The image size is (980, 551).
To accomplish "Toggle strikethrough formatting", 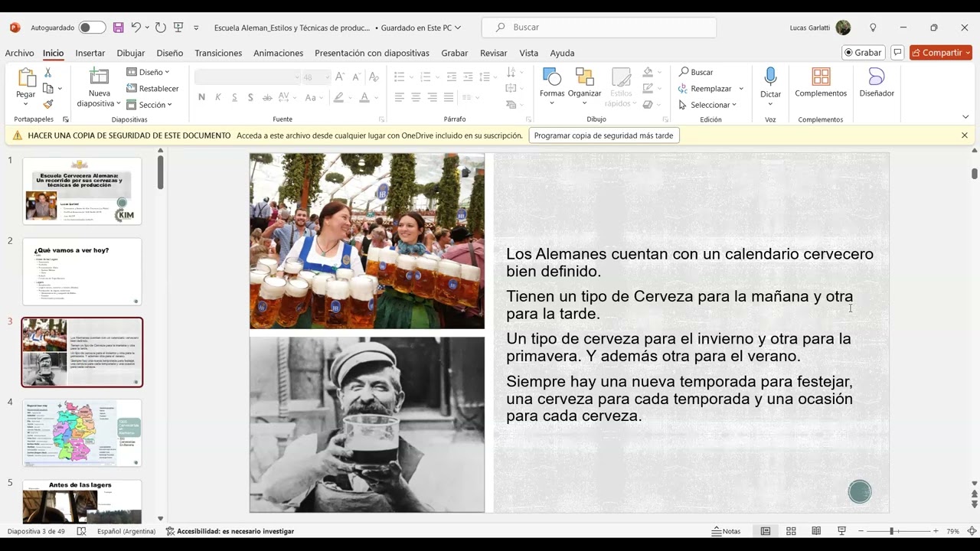I will (x=267, y=97).
